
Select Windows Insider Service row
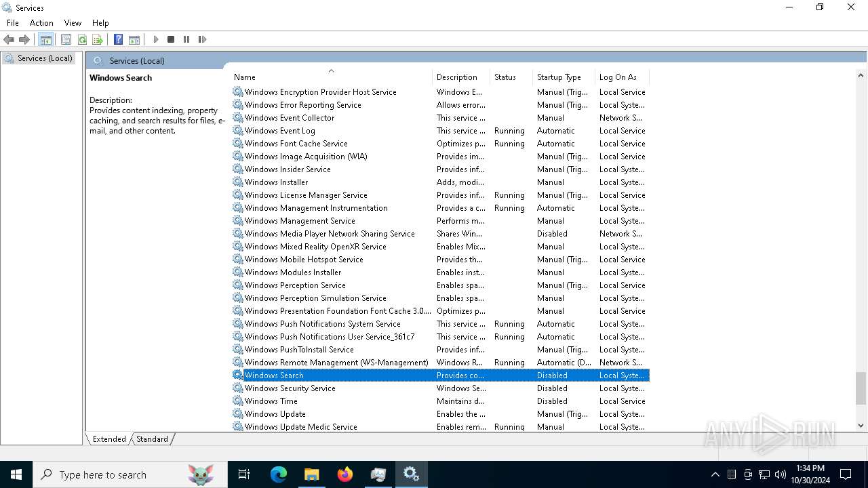[x=440, y=169]
